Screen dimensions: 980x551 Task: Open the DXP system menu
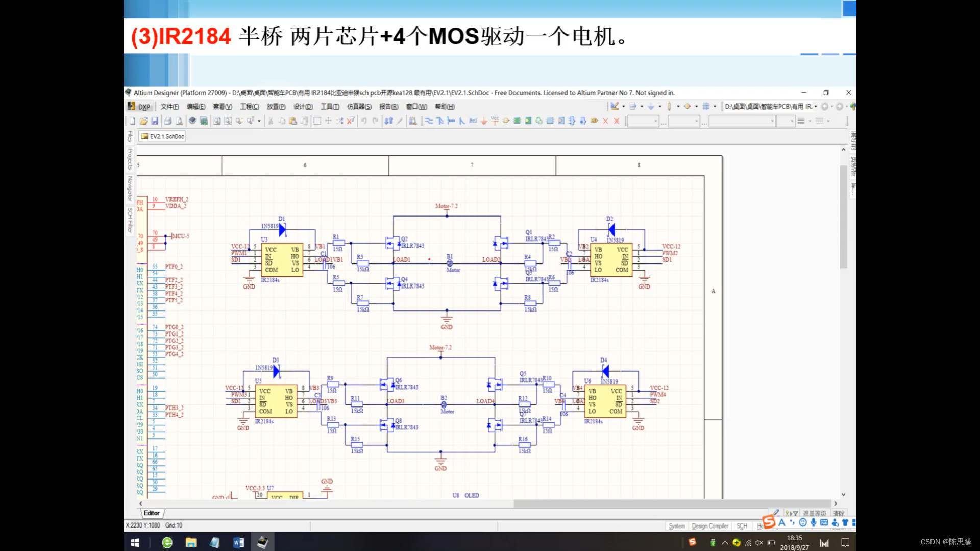tap(139, 106)
